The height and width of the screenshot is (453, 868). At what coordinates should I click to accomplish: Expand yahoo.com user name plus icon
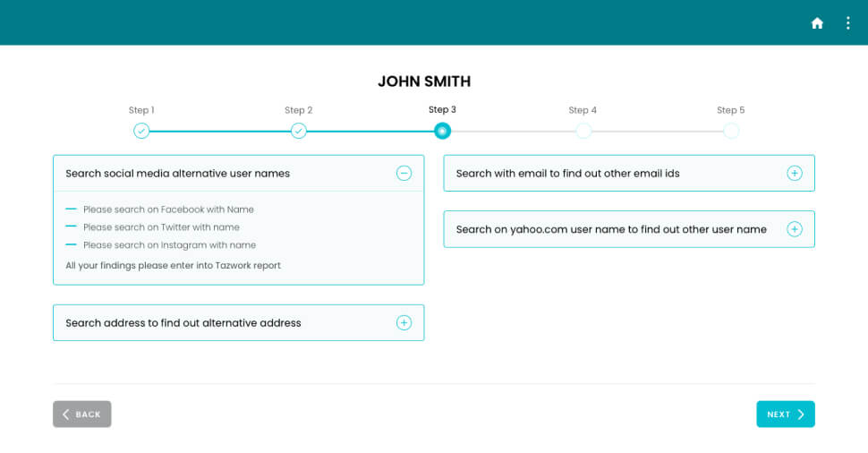click(794, 229)
